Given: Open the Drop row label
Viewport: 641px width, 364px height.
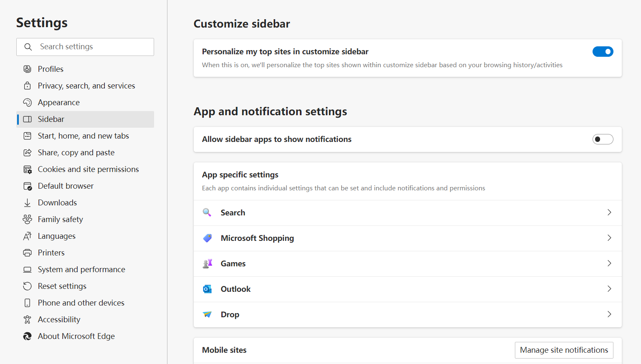Looking at the screenshot, I should 230,314.
